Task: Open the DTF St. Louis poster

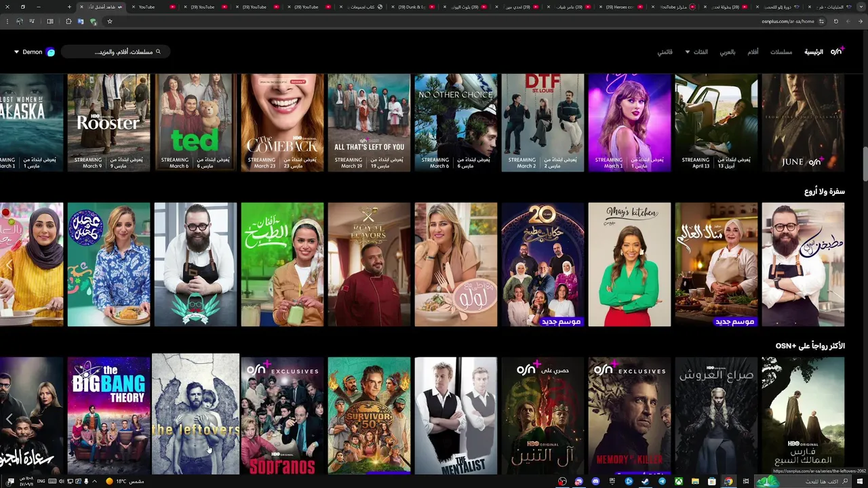Action: 542,123
